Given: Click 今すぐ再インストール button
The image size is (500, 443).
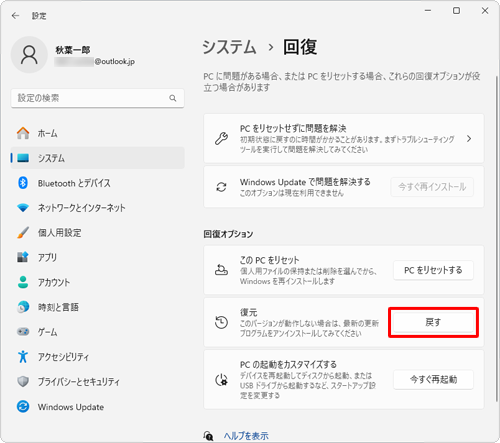Looking at the screenshot, I should click(432, 187).
